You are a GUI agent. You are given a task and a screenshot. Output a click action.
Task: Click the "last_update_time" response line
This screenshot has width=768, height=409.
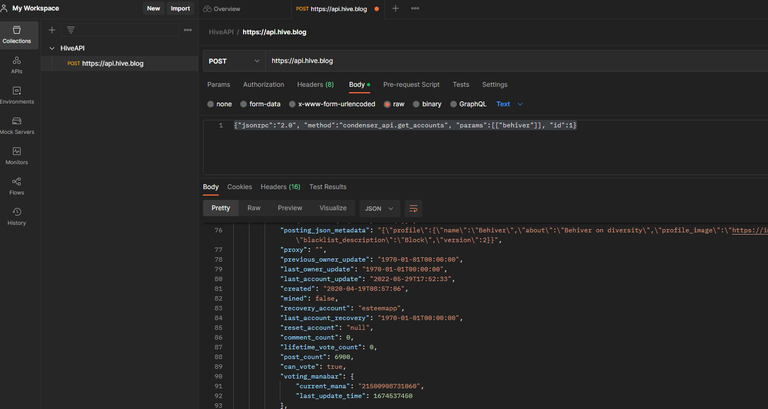354,396
